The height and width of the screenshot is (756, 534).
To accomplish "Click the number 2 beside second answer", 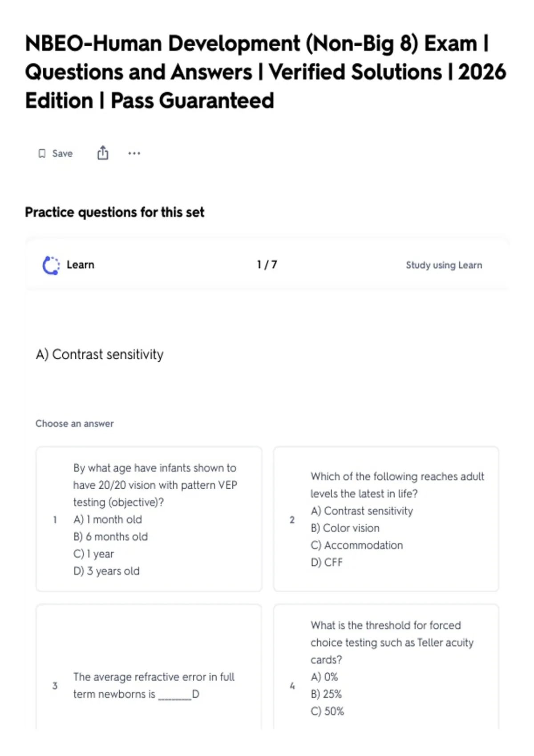I will [x=292, y=519].
